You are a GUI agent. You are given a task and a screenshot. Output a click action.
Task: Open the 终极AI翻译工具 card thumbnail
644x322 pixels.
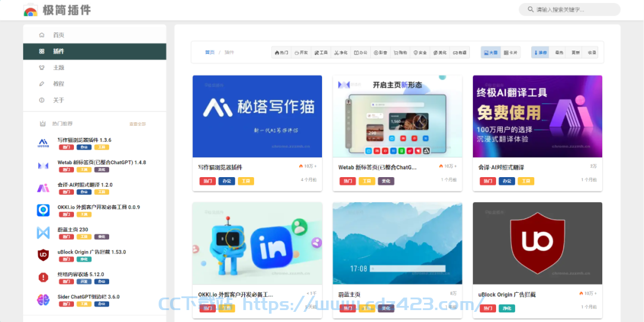pyautogui.click(x=537, y=116)
